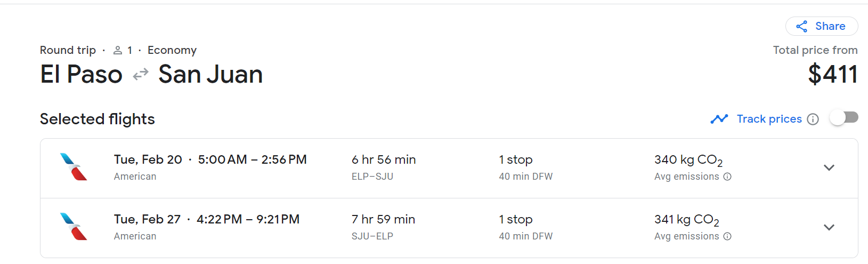
Task: Expand the Feb 27 flight details
Action: 829,227
